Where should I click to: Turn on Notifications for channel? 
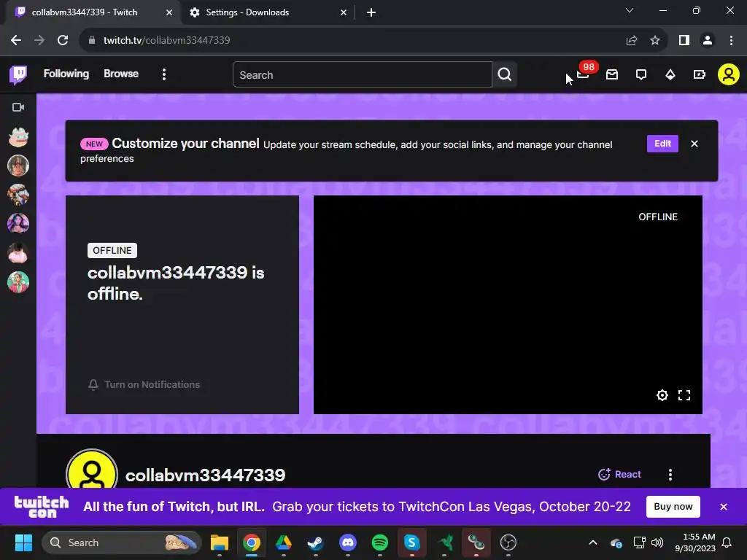coord(144,384)
